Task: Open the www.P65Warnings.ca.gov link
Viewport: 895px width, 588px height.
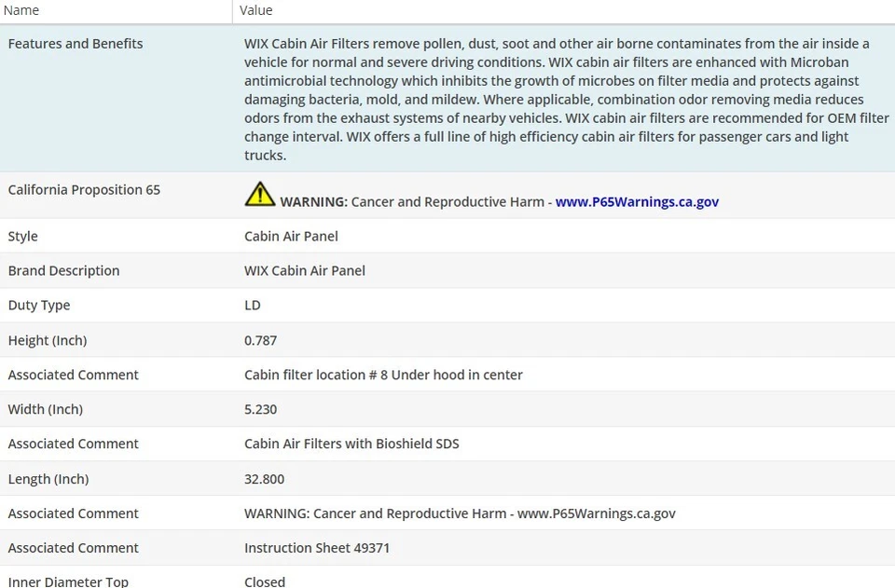Action: click(637, 201)
